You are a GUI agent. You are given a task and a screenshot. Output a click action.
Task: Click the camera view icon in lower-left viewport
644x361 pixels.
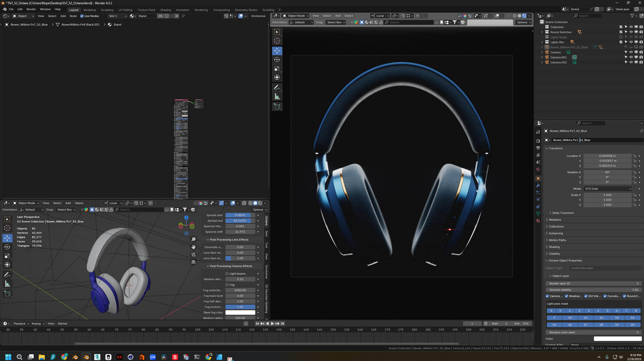(x=193, y=254)
